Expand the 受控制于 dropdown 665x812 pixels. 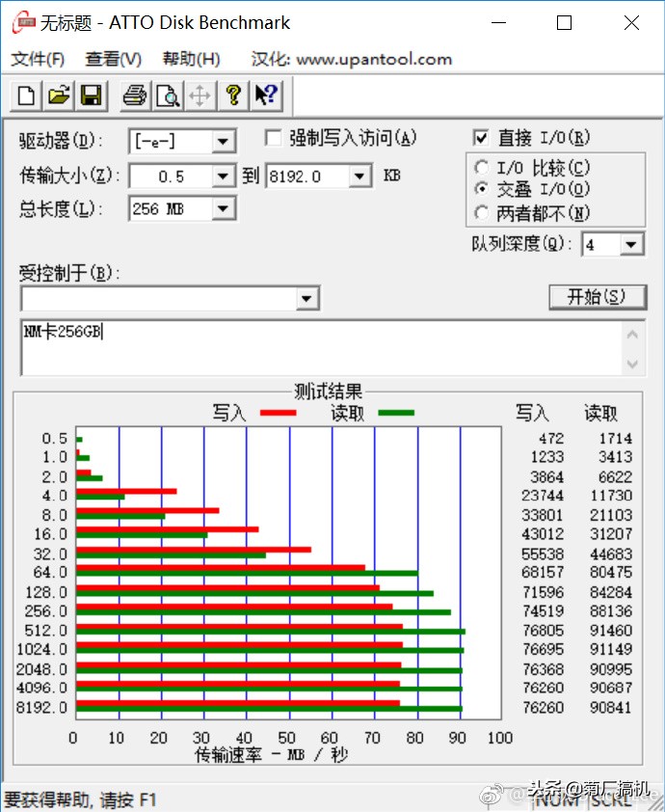tap(306, 299)
